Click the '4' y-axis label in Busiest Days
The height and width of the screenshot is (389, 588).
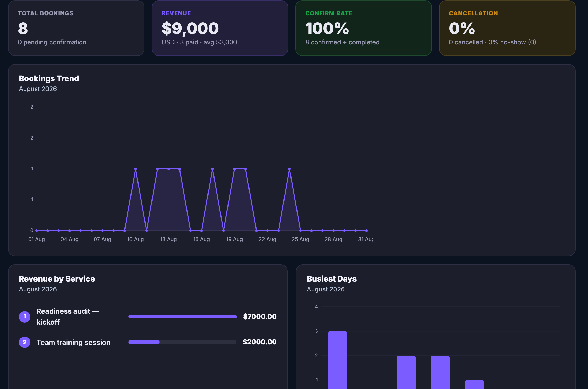(316, 307)
